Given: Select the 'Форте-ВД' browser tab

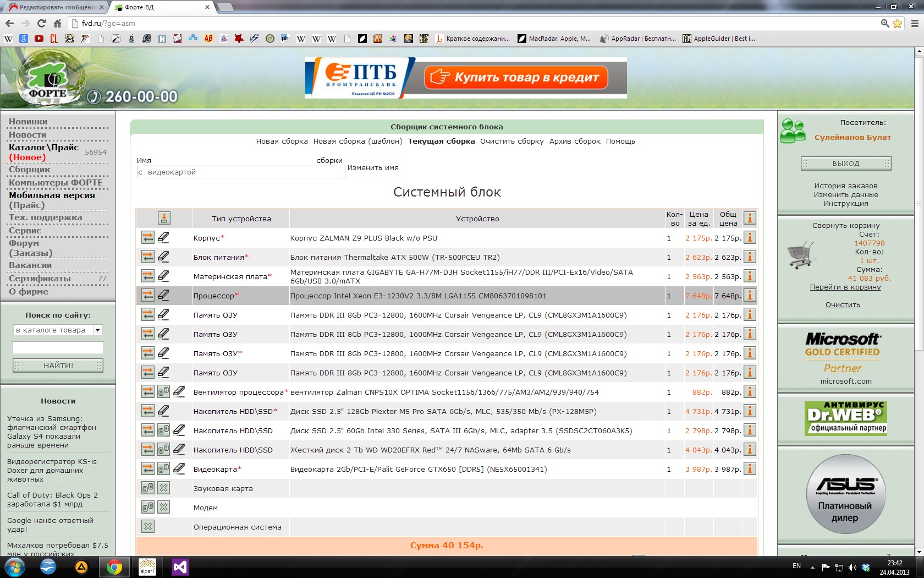Looking at the screenshot, I should (x=162, y=7).
